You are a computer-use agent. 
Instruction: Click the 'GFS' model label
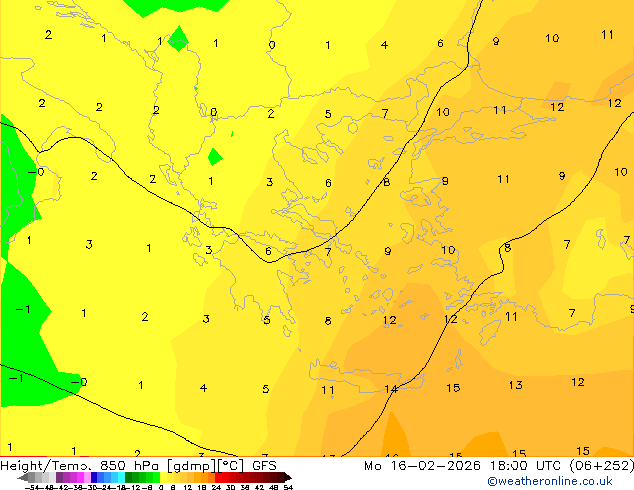(264, 466)
